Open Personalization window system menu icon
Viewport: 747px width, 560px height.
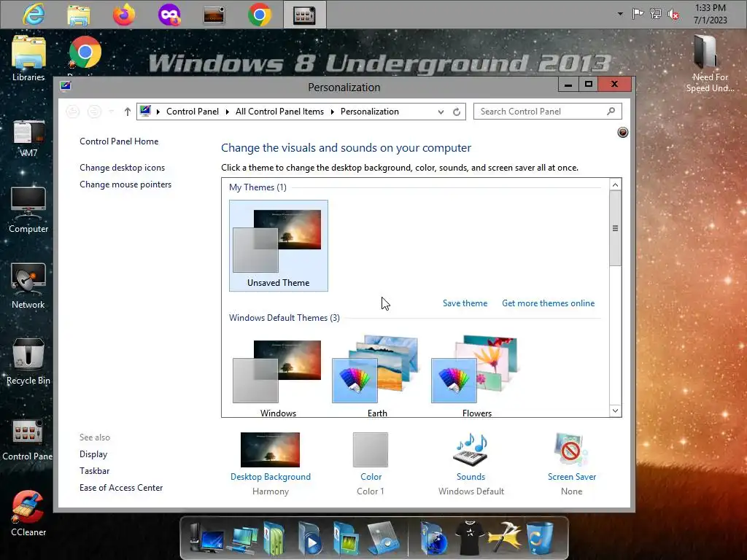coord(65,86)
